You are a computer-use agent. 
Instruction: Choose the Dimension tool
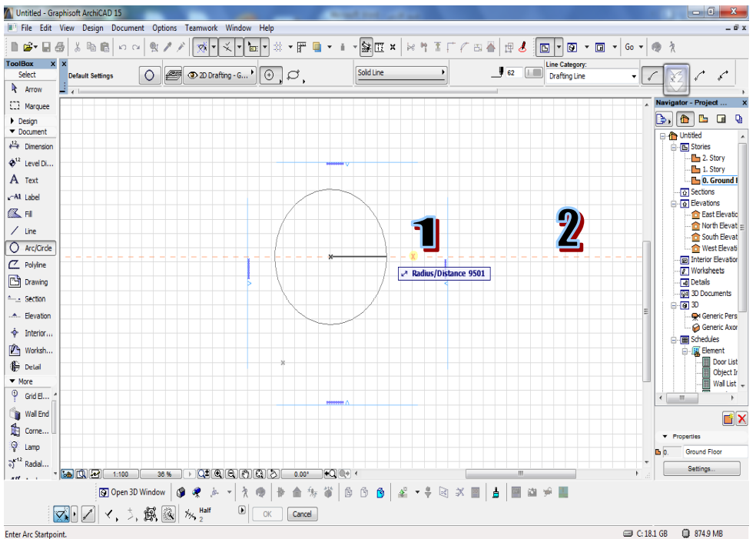[31, 146]
